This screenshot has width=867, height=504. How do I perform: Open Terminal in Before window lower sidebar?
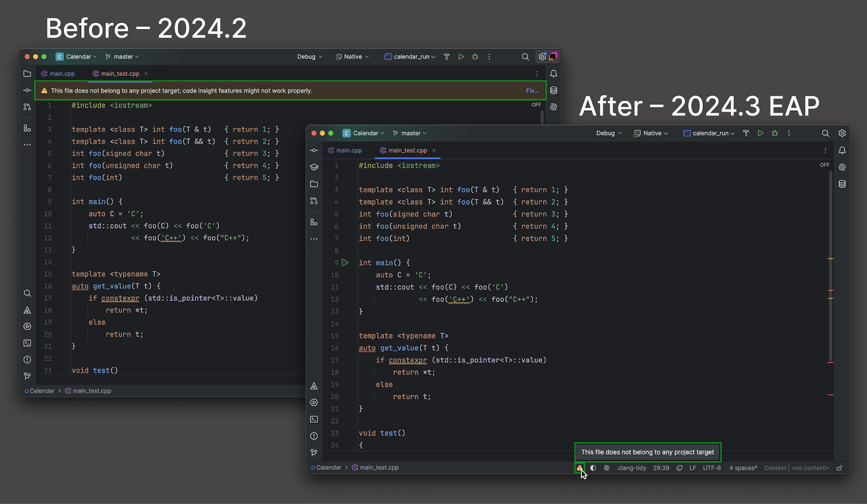pyautogui.click(x=27, y=343)
